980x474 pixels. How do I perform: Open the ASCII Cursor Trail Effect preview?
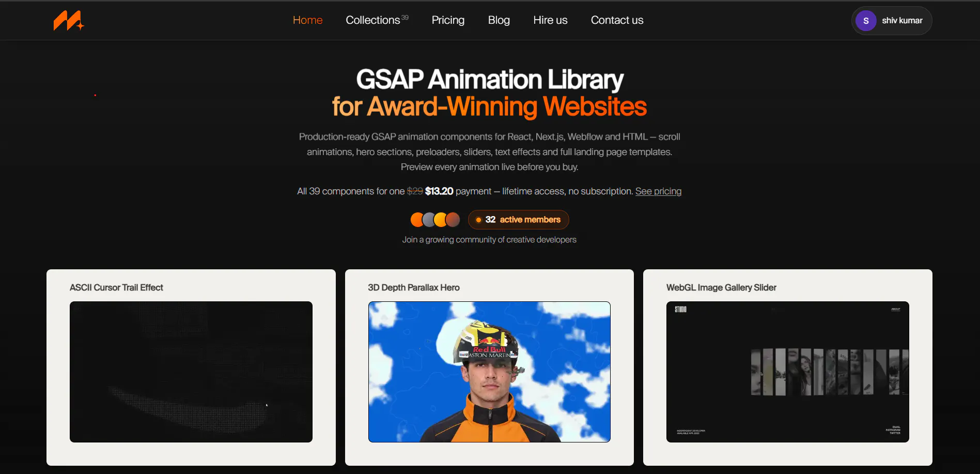[x=191, y=372]
